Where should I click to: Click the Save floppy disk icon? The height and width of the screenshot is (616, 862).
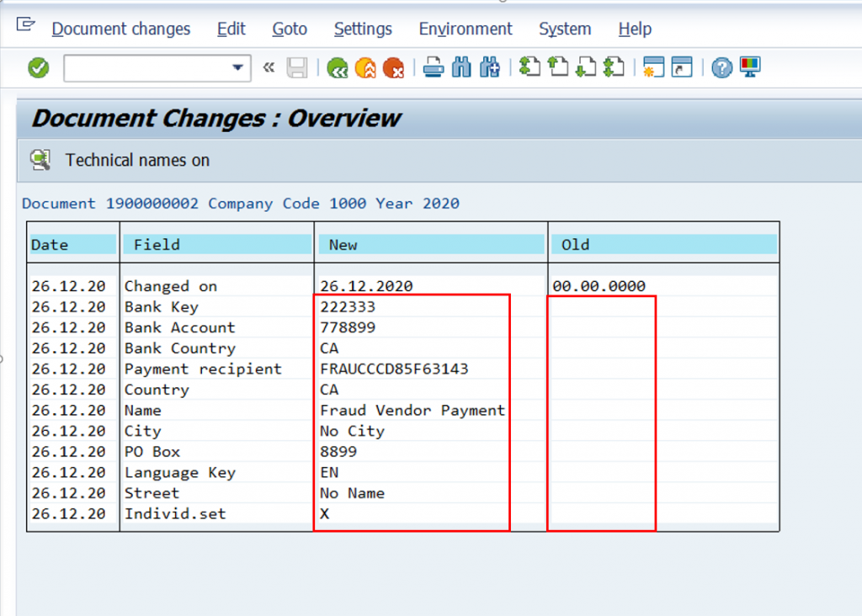[x=297, y=68]
